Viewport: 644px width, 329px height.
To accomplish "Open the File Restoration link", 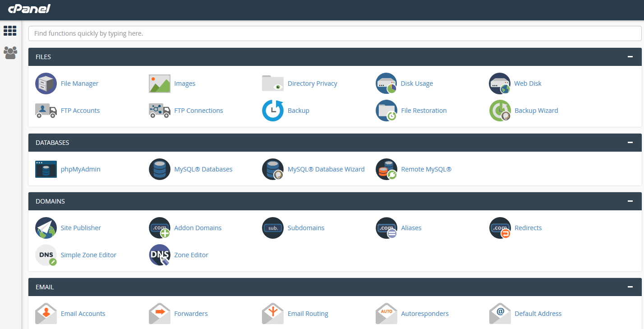I will [424, 111].
